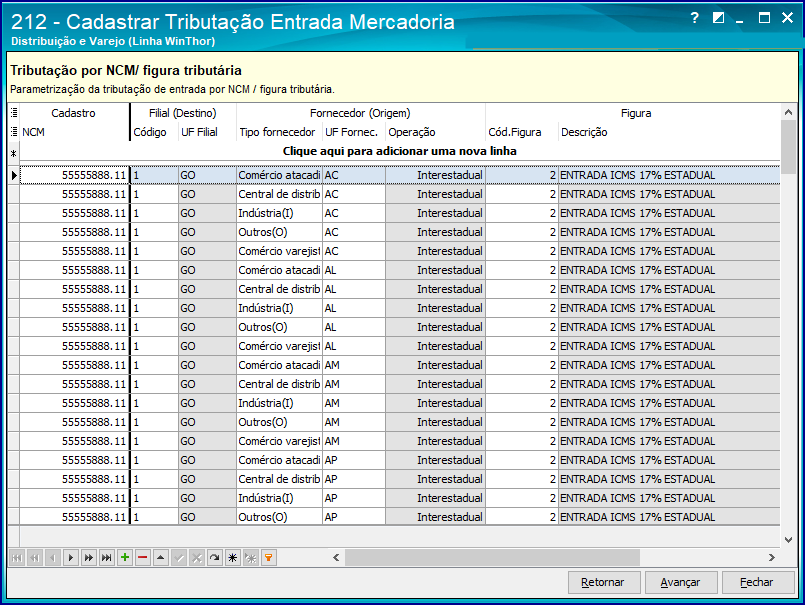The width and height of the screenshot is (805, 605).
Task: Cancel edit with X navigator button
Action: click(197, 558)
